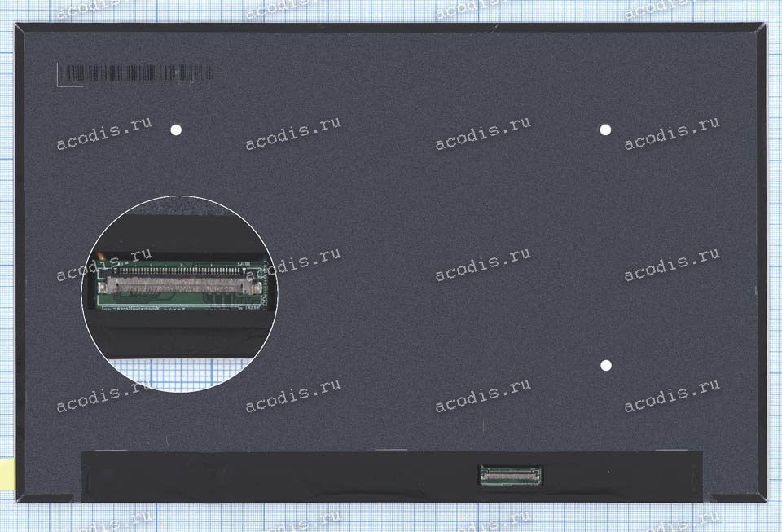This screenshot has width=782, height=532.
Task: Click the acodis.ru watermark beside the lower-right dot
Action: click(671, 396)
